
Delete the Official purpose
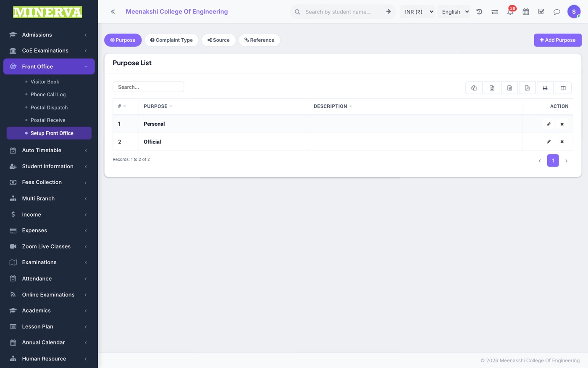pyautogui.click(x=562, y=142)
